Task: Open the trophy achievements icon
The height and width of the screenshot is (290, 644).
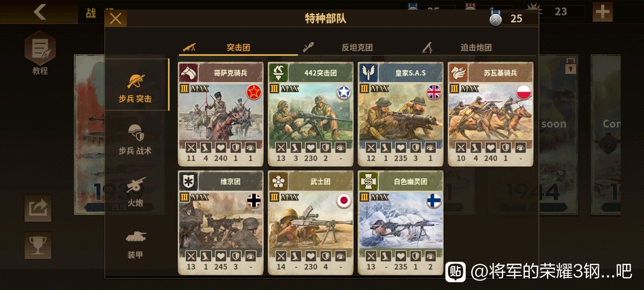Action: point(38,245)
